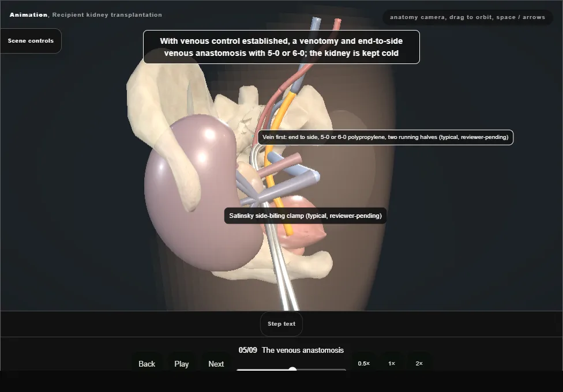
Task: Open the Scene controls panel
Action: click(x=31, y=41)
